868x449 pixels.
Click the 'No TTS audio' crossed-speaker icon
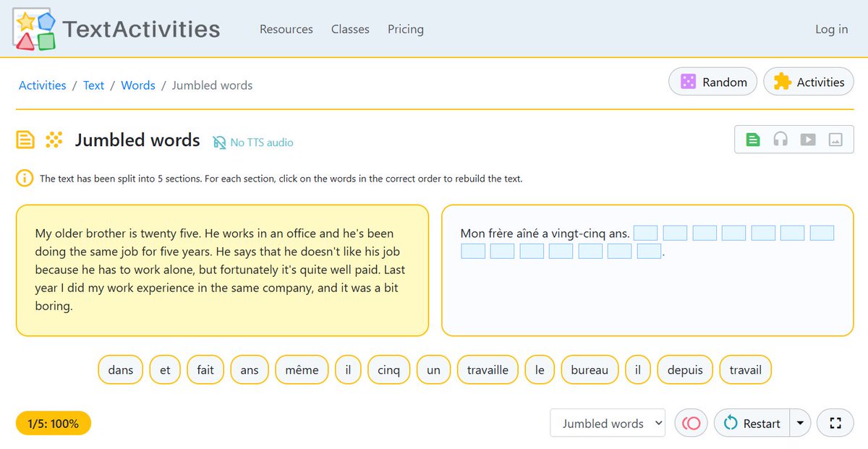tap(218, 142)
